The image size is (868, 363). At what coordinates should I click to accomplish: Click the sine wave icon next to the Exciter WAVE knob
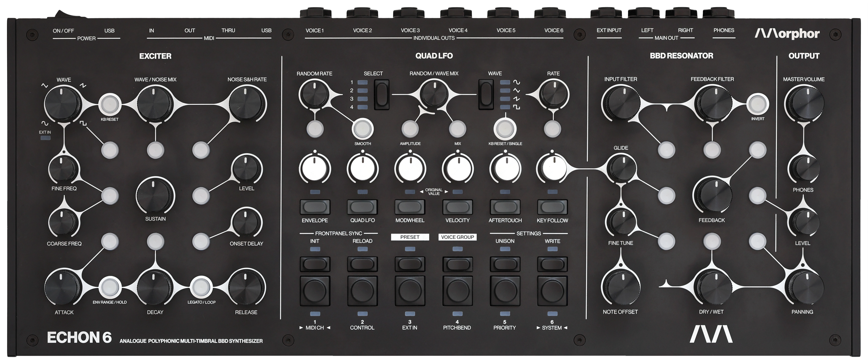pyautogui.click(x=45, y=124)
